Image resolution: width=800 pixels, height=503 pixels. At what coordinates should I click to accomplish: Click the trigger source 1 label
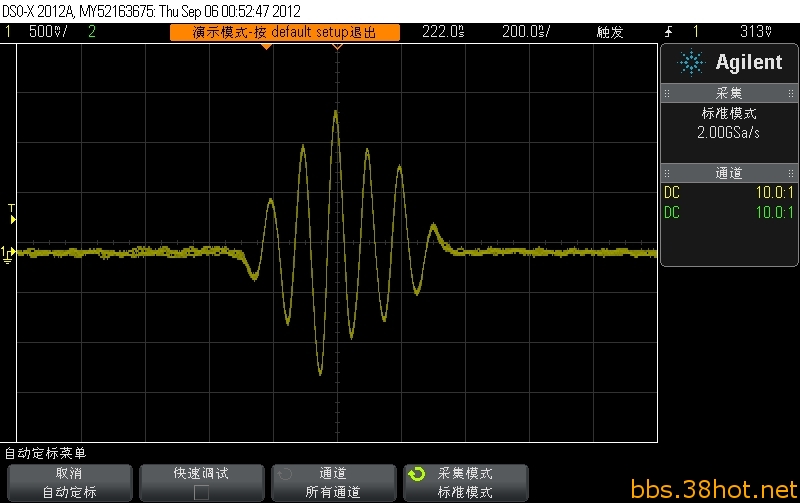click(x=696, y=32)
